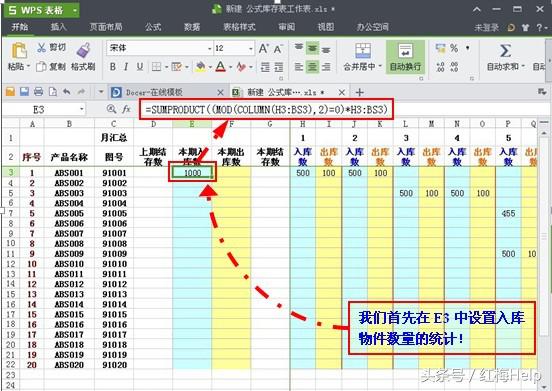Open the Name Box dropdown arrow
This screenshot has width=552, height=391.
[81, 109]
